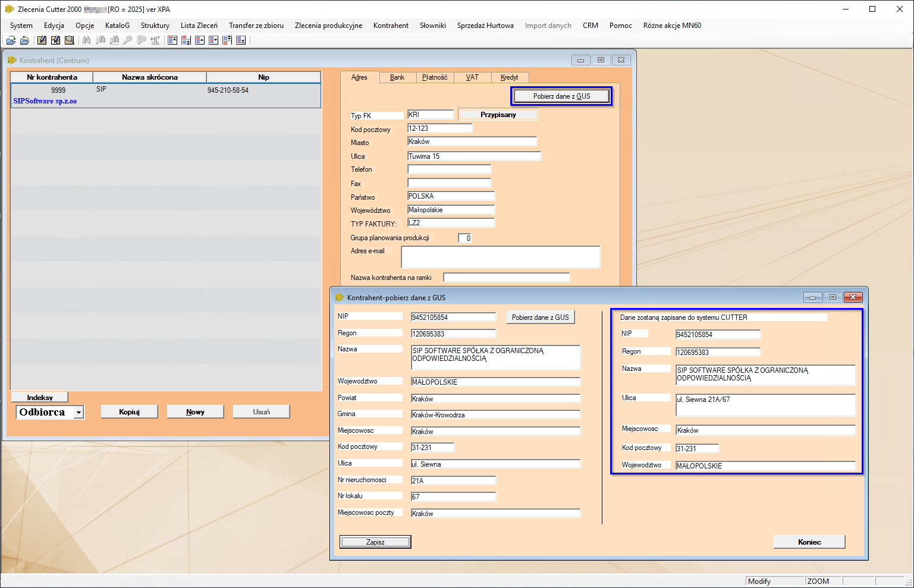914x588 pixels.
Task: Click the previous-record single up arrow icon
Action: [200, 40]
